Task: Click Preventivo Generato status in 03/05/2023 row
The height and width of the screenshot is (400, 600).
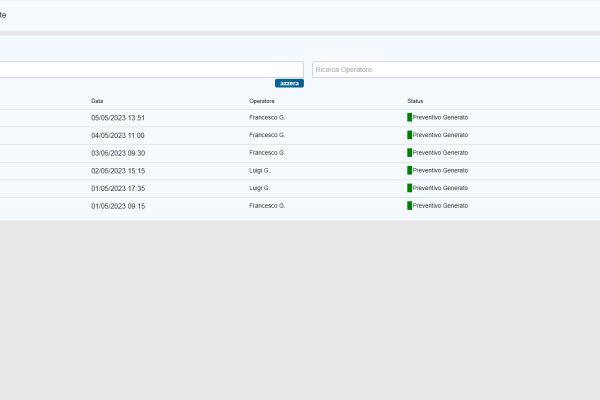Action: pos(440,153)
